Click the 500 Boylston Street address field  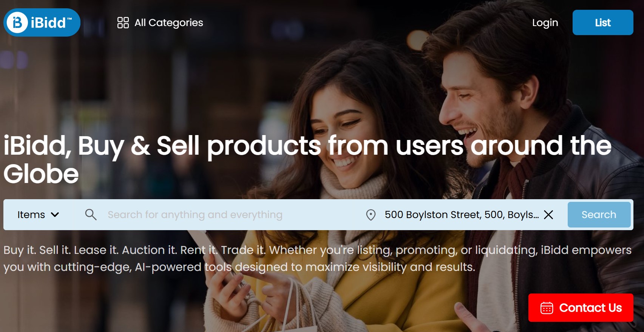[x=461, y=215]
